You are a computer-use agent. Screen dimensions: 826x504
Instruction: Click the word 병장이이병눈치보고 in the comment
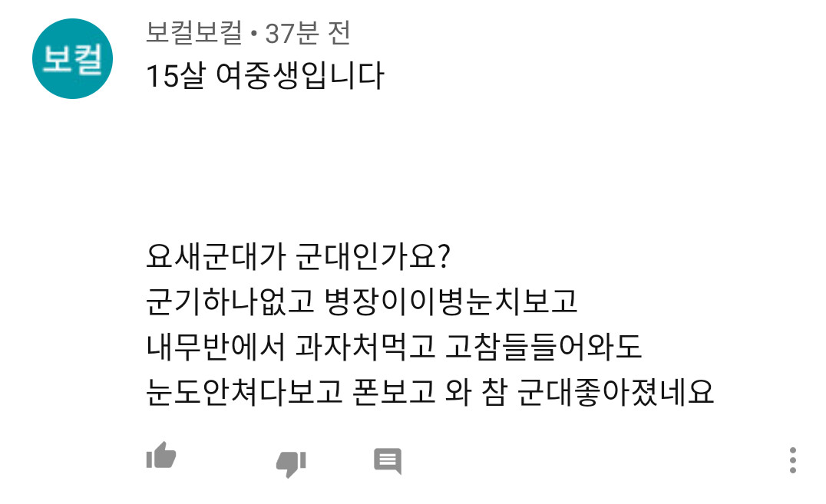coord(451,301)
